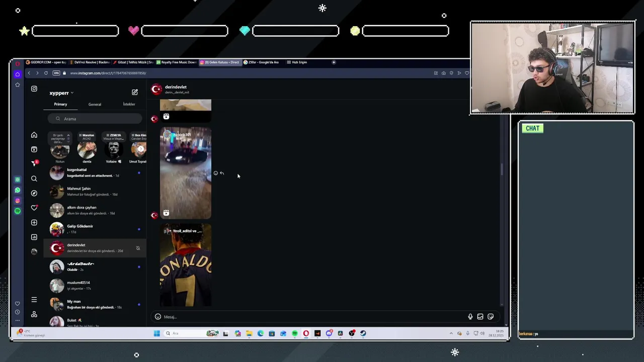
Task: Click the voice clip microphone icon
Action: coord(470,317)
